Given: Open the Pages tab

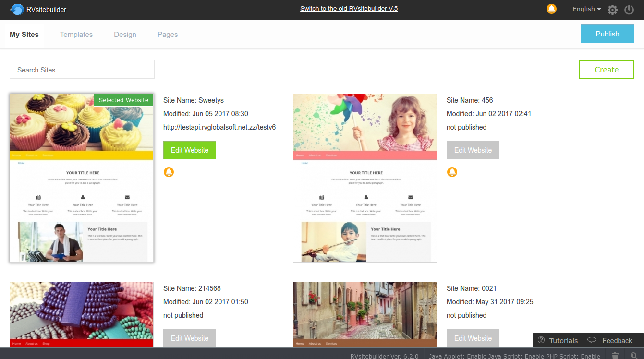Looking at the screenshot, I should click(x=168, y=35).
